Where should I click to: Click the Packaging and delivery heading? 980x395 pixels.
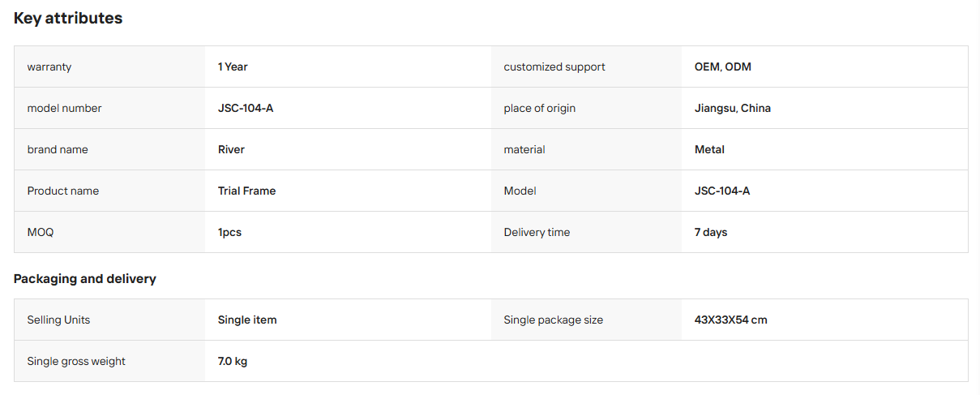point(85,278)
